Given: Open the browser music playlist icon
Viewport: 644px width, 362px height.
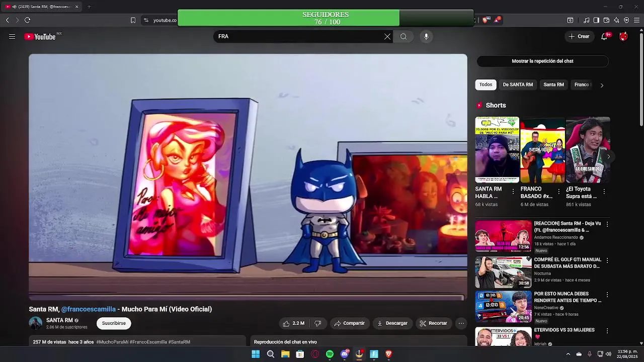Looking at the screenshot, I should (586, 20).
